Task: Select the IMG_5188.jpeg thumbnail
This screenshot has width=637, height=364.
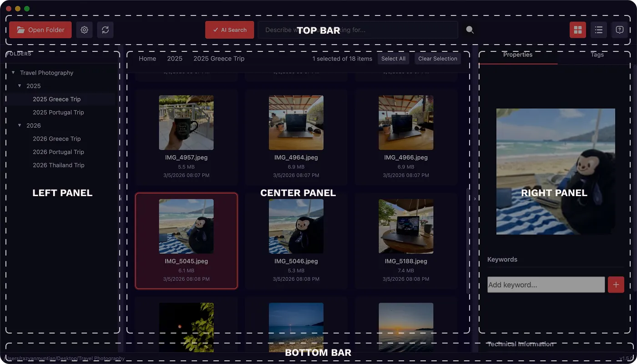Action: [406, 226]
